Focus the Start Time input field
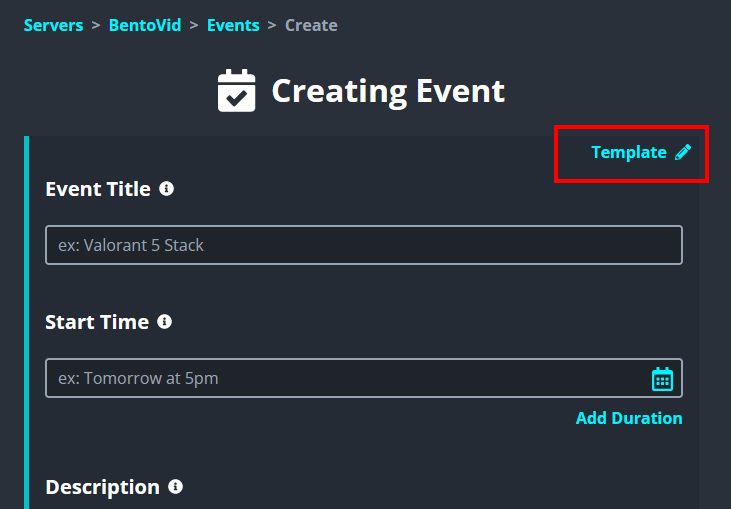This screenshot has width=731, height=509. (345, 378)
